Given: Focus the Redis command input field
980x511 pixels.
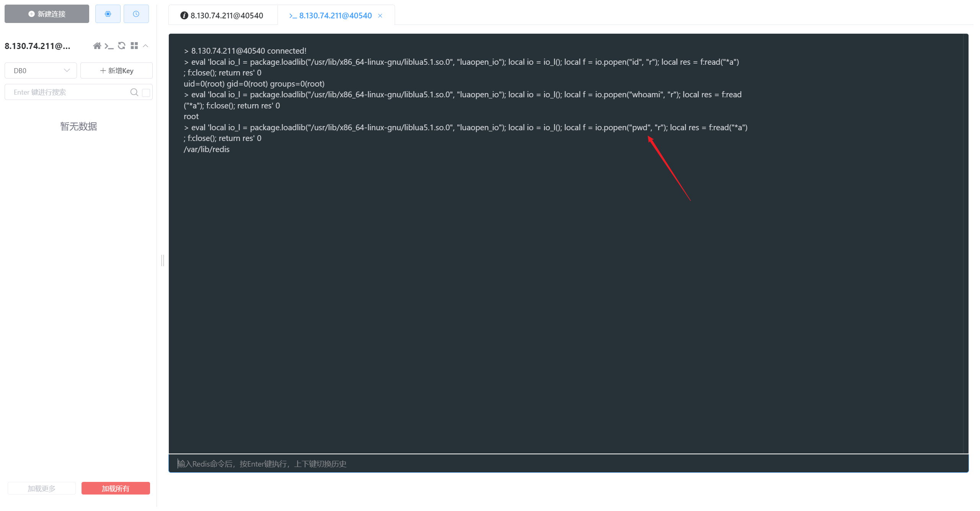Looking at the screenshot, I should point(568,464).
